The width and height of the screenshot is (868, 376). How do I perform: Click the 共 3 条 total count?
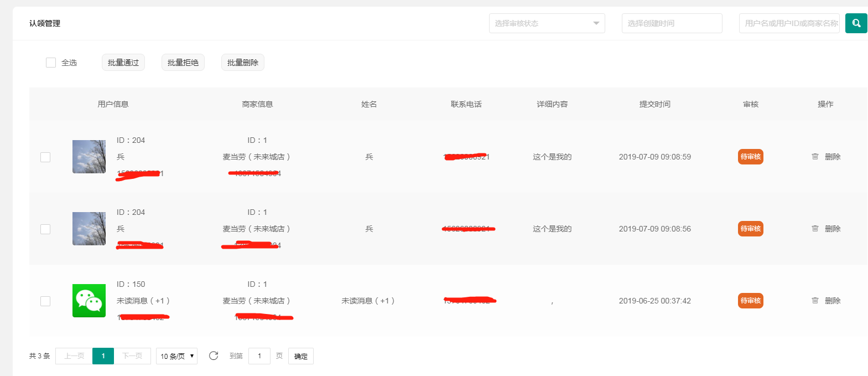tap(39, 356)
